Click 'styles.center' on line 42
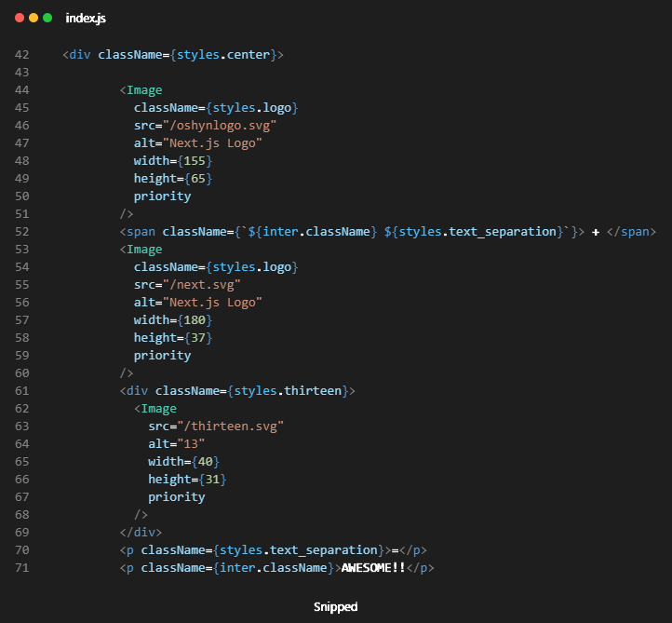The width and height of the screenshot is (672, 623). tap(223, 55)
